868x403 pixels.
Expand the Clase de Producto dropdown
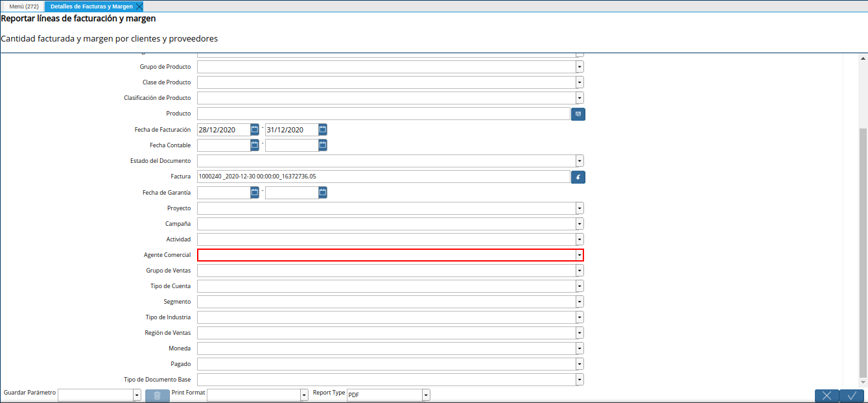580,82
